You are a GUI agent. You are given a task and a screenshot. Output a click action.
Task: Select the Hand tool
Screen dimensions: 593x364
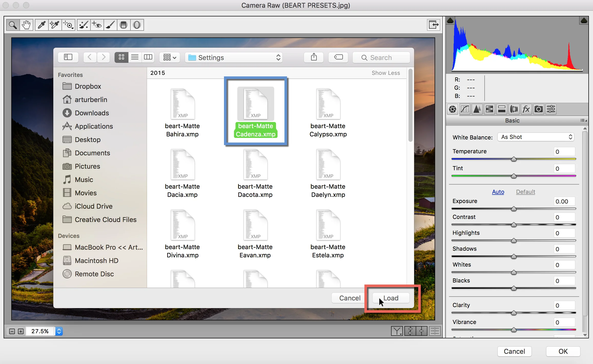(x=26, y=25)
